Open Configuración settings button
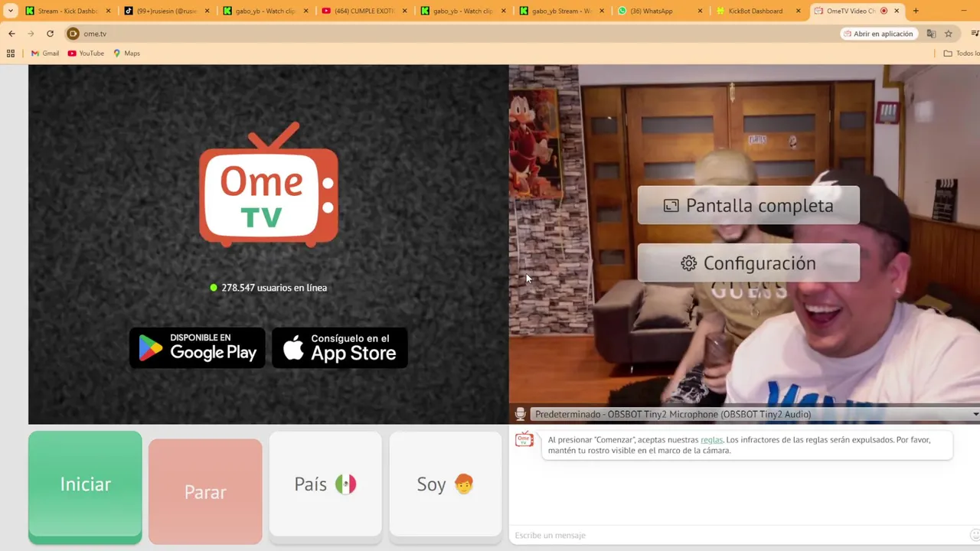This screenshot has height=551, width=980. (x=748, y=262)
